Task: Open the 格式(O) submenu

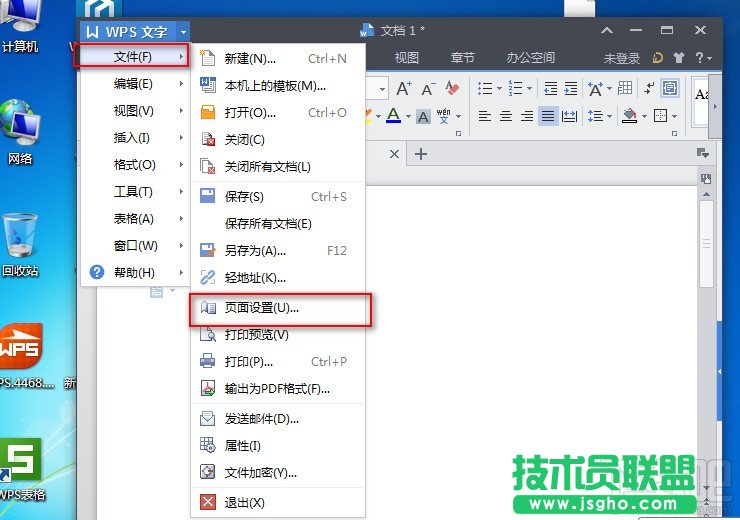Action: pos(134,165)
